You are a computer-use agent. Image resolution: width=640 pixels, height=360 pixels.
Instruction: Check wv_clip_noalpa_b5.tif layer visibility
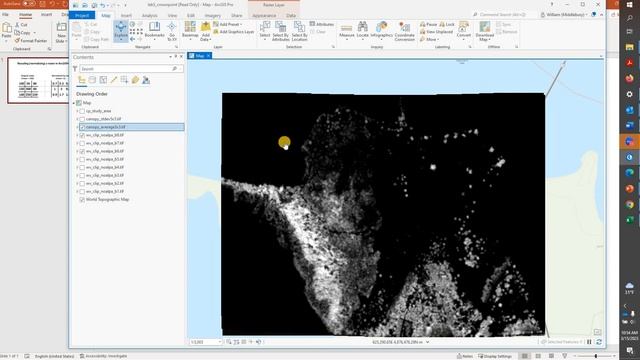82,159
